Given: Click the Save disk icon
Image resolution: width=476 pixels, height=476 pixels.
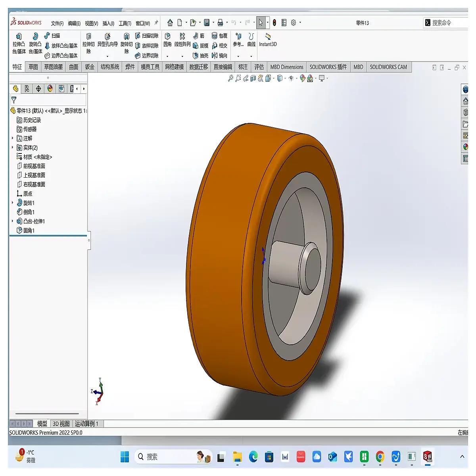Looking at the screenshot, I should click(207, 23).
